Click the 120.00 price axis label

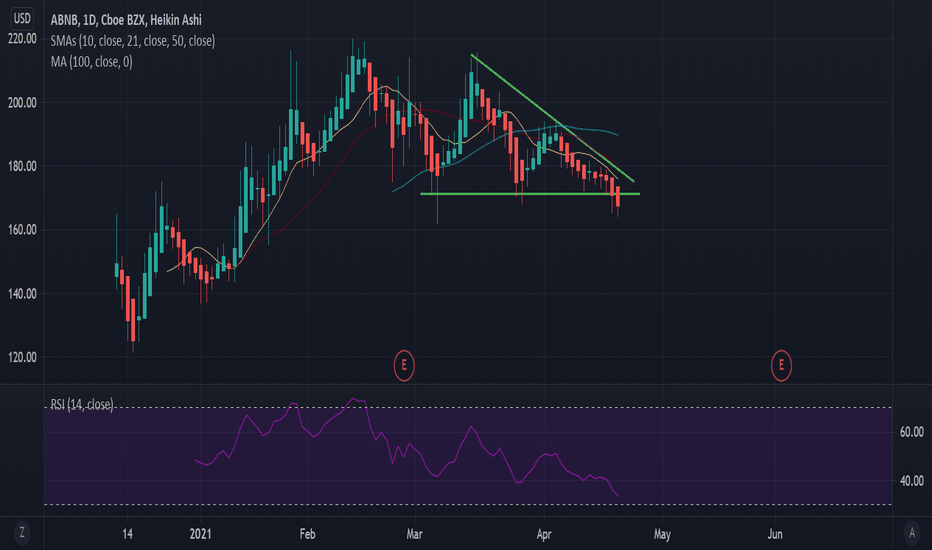pyautogui.click(x=22, y=357)
